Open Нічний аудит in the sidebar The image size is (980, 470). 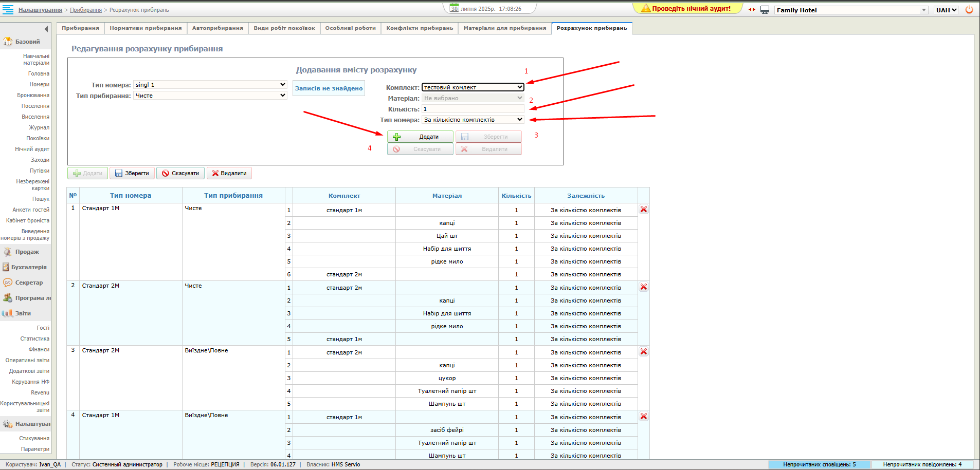tap(32, 149)
